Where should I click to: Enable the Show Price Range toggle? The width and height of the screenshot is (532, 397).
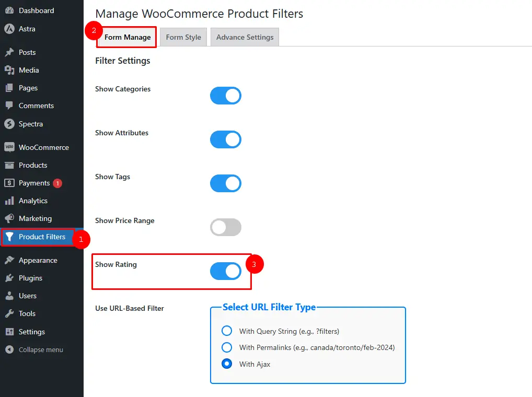[226, 227]
